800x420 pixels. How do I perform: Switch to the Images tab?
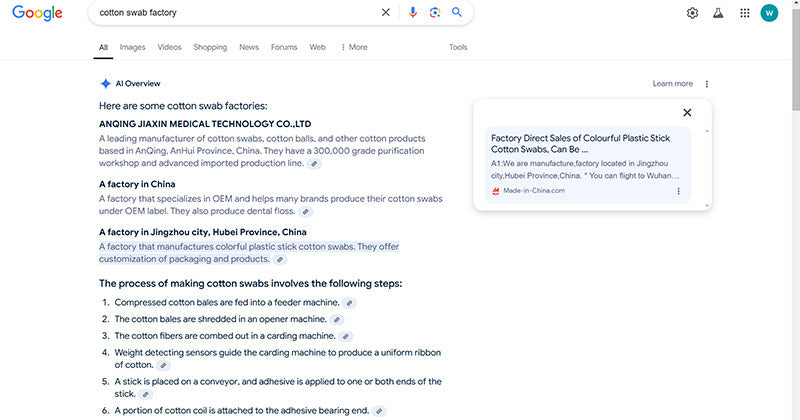pos(132,47)
